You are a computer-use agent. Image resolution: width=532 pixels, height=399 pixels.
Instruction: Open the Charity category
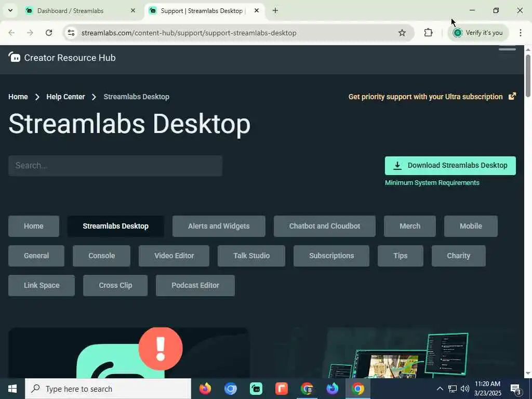[x=459, y=256]
